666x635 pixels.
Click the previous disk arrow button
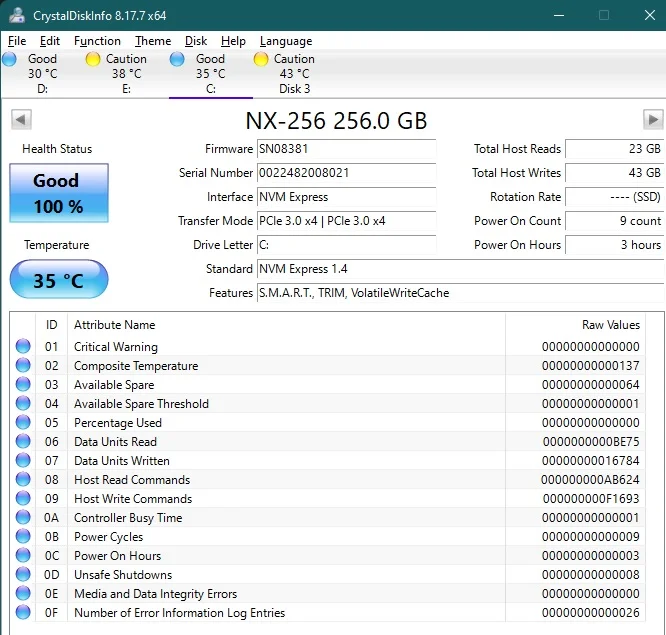(x=20, y=120)
